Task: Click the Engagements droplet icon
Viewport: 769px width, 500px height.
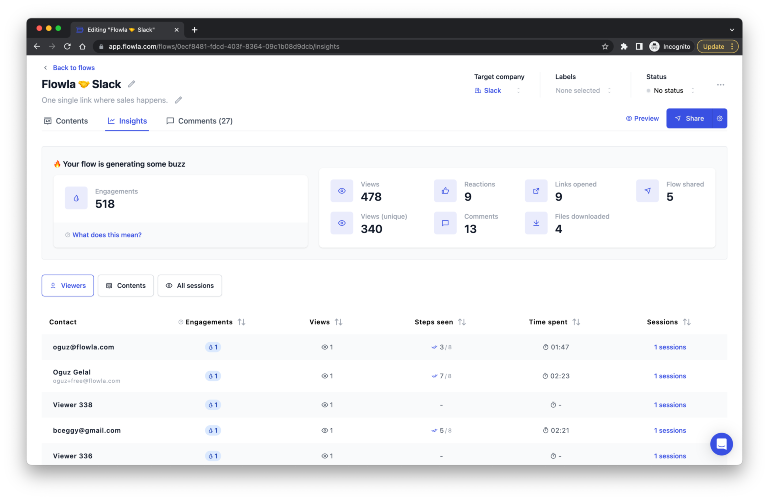Action: coord(76,198)
